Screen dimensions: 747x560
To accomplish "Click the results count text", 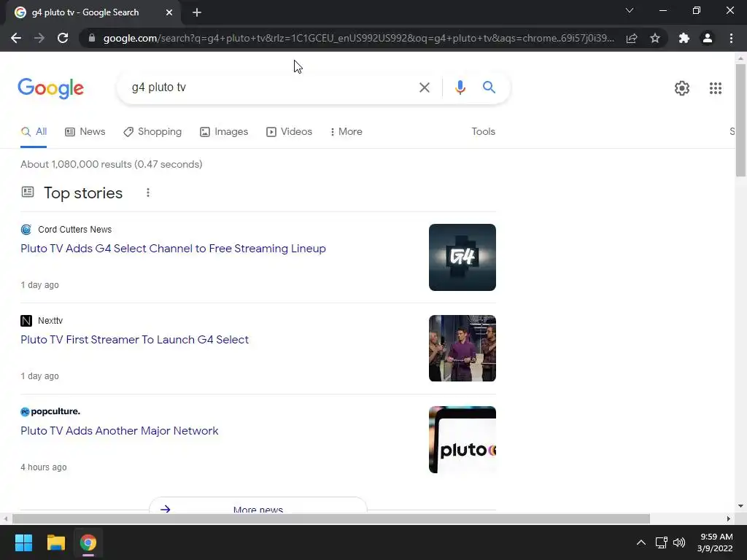I will click(112, 164).
